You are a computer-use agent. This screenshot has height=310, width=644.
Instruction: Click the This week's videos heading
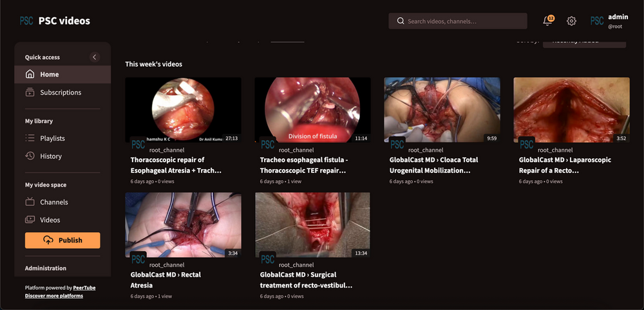tap(154, 64)
